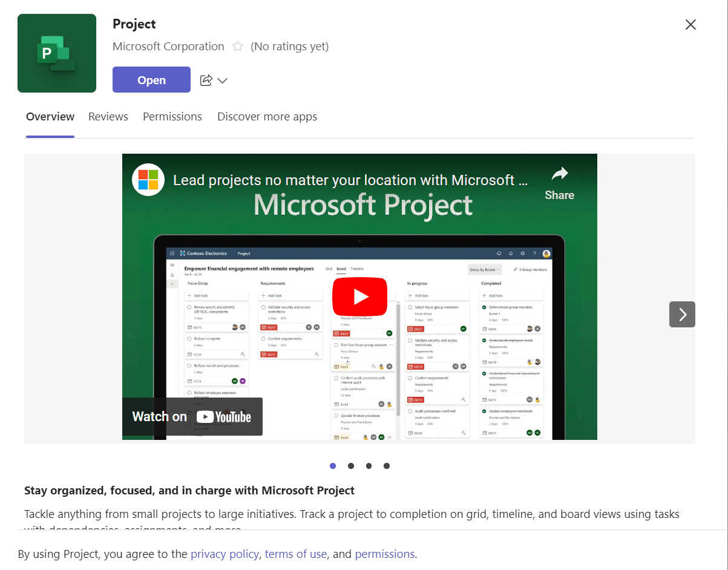Select the fourth carousel dot
The image size is (728, 570).
pos(387,466)
